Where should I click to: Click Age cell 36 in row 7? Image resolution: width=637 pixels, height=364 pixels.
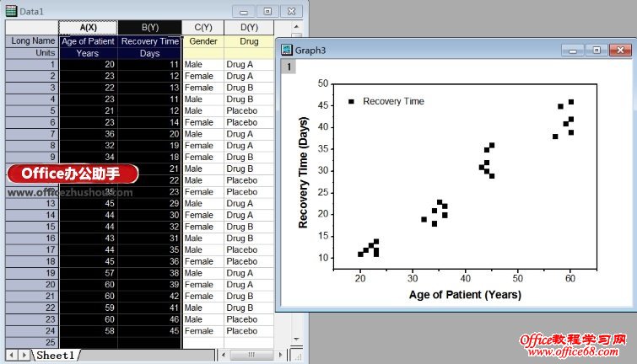click(88, 134)
